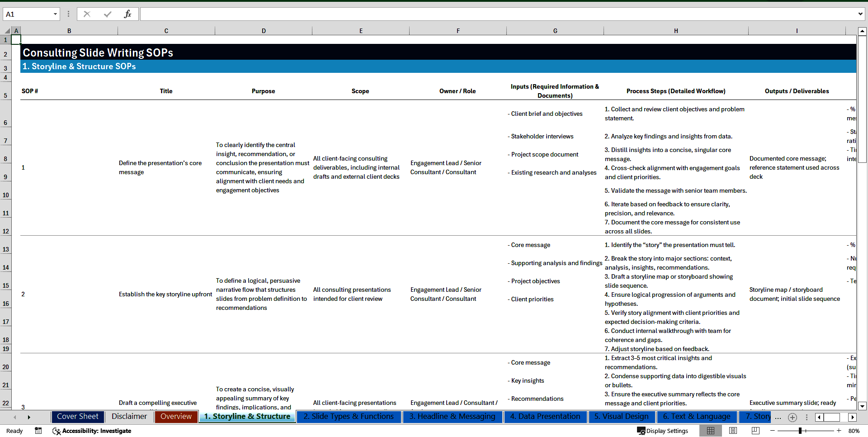Click the vertical scrollbar down arrow
Viewport: 868px width, 437px height.
pyautogui.click(x=863, y=406)
